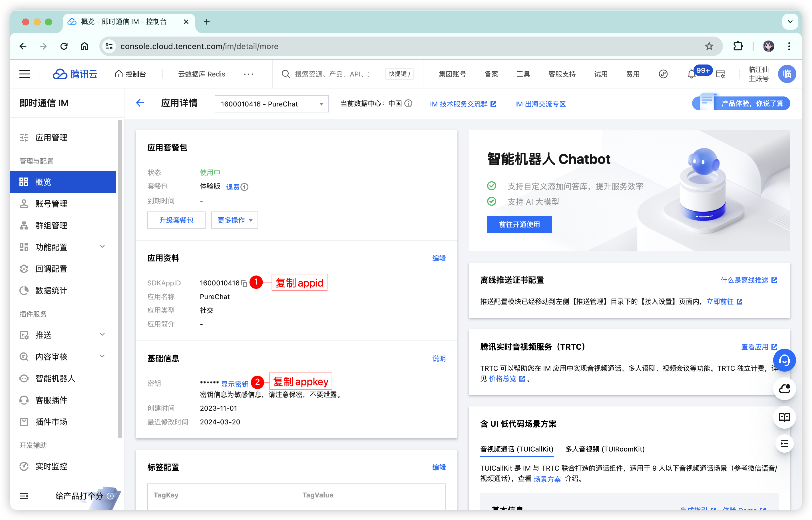Click 产品体验,你说了算 banner
Image resolution: width=812 pixels, height=520 pixels.
point(741,103)
